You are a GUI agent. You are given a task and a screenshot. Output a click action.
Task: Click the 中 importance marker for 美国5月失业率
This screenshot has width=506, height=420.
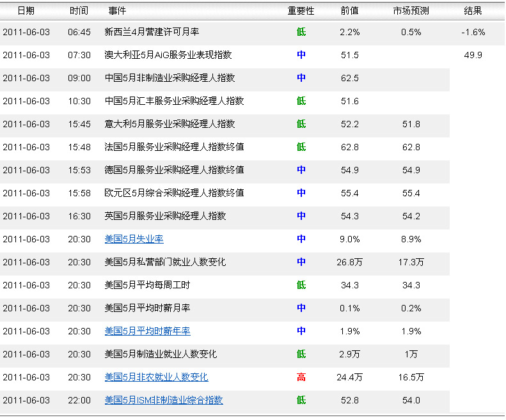coord(301,239)
